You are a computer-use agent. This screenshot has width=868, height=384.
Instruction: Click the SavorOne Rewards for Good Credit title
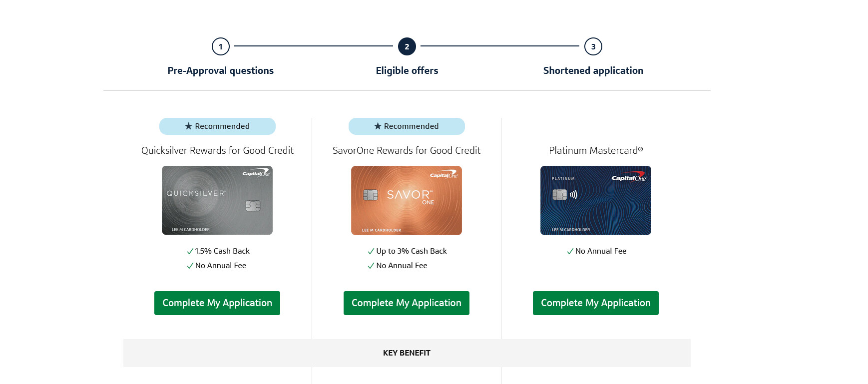pyautogui.click(x=407, y=150)
